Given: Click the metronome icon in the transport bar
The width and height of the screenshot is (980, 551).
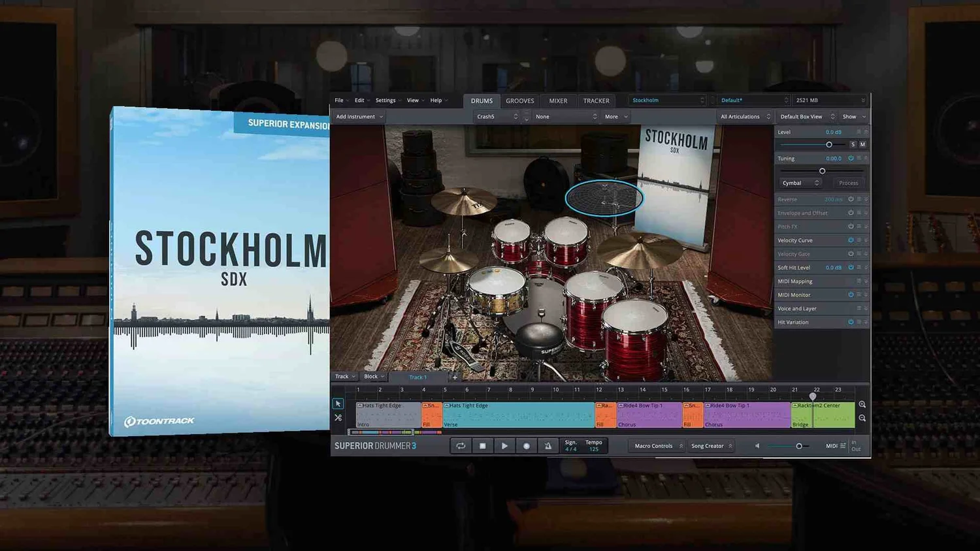Looking at the screenshot, I should pos(548,445).
